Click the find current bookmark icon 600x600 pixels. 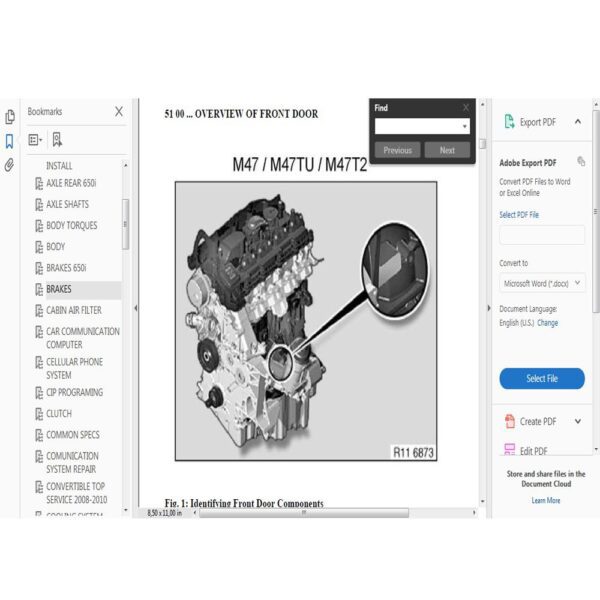click(x=57, y=140)
